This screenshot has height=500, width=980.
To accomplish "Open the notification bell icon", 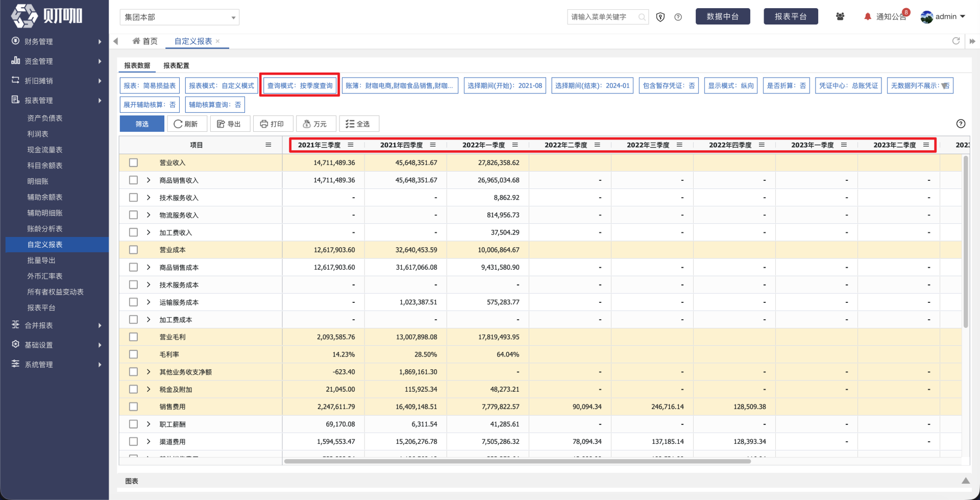I will [x=867, y=16].
